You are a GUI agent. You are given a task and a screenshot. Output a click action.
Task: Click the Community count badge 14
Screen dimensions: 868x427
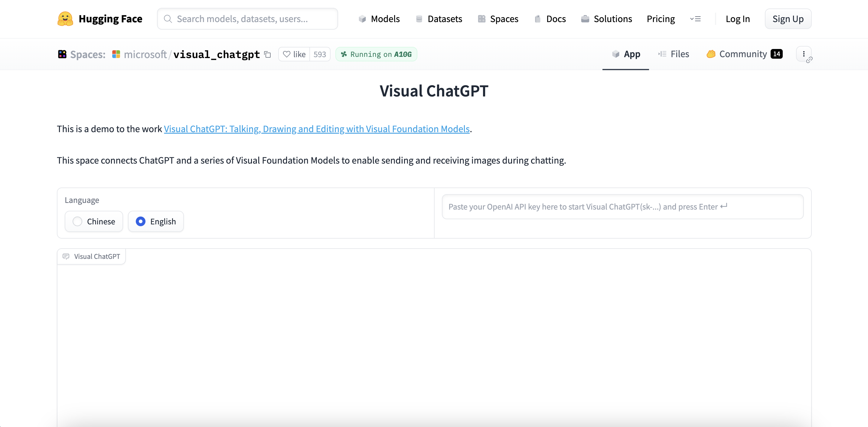(777, 54)
